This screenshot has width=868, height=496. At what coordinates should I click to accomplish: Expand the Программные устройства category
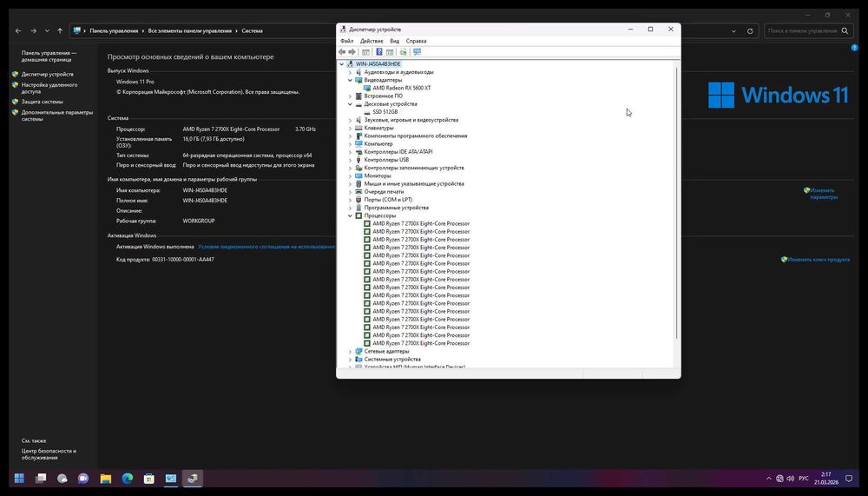coord(350,208)
